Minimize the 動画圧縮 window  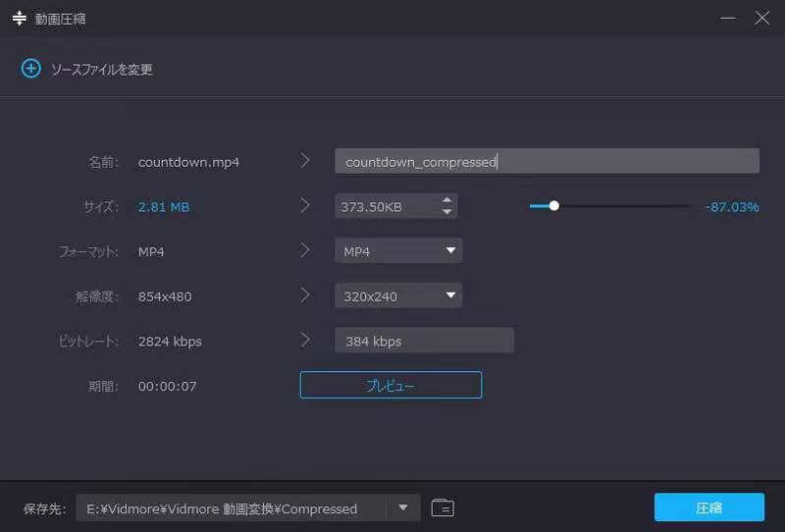(727, 18)
